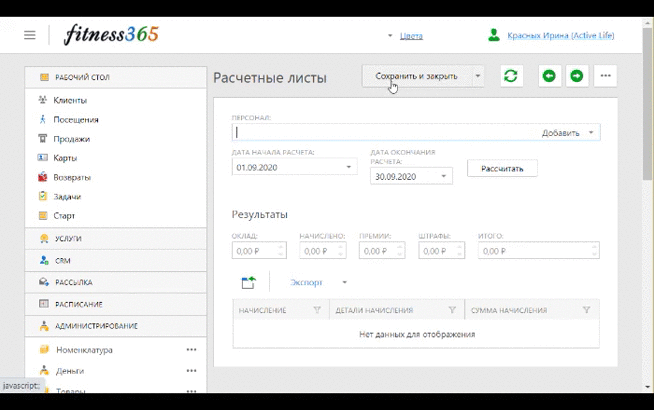Click scrollbar down arrow

point(647,387)
